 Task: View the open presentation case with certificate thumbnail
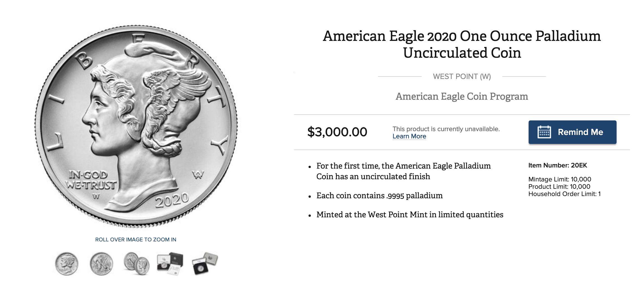(x=170, y=263)
